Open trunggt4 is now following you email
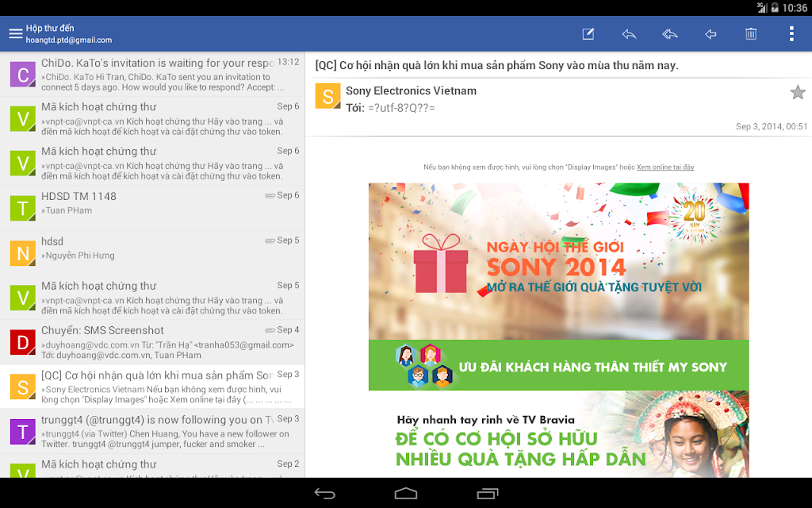The height and width of the screenshot is (508, 812). (x=152, y=431)
